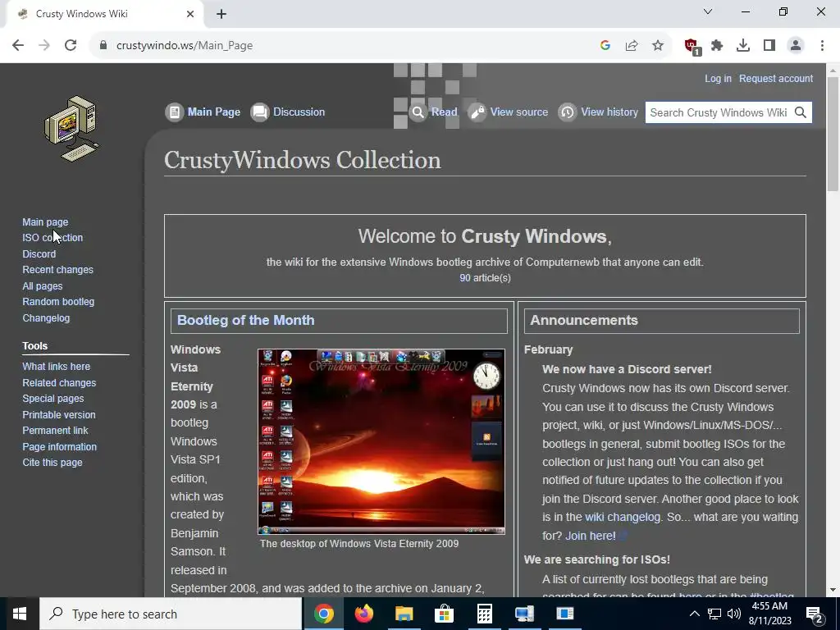
Task: Open What links here
Action: coord(56,367)
